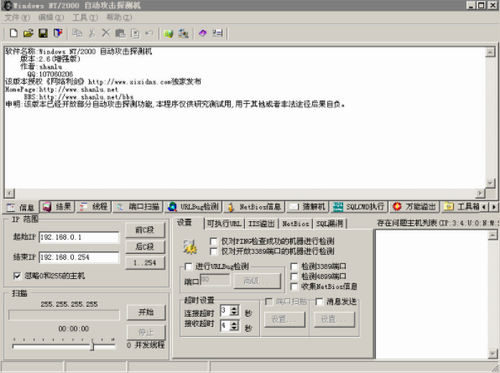
Task: Click the 高级... button
Action: tap(257, 281)
